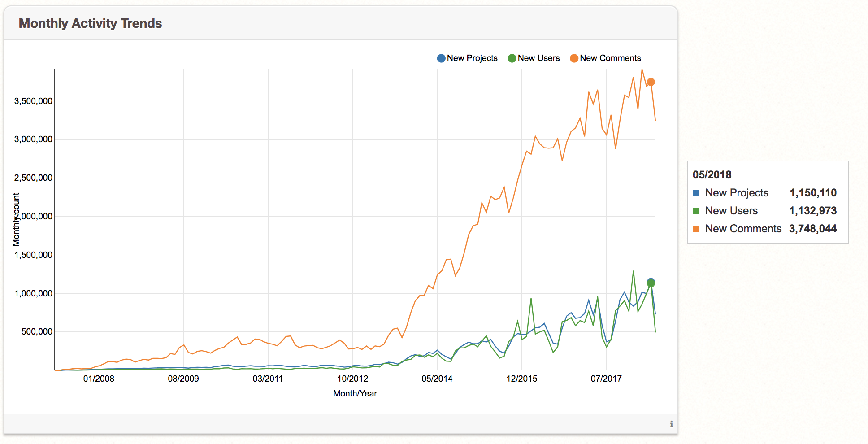Toggle the New Users series legend label
Image resolution: width=868 pixels, height=444 pixels.
pyautogui.click(x=538, y=58)
